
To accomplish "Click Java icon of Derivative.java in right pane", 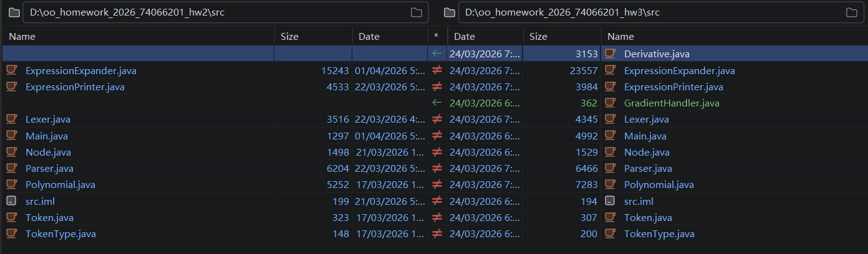I will (610, 54).
